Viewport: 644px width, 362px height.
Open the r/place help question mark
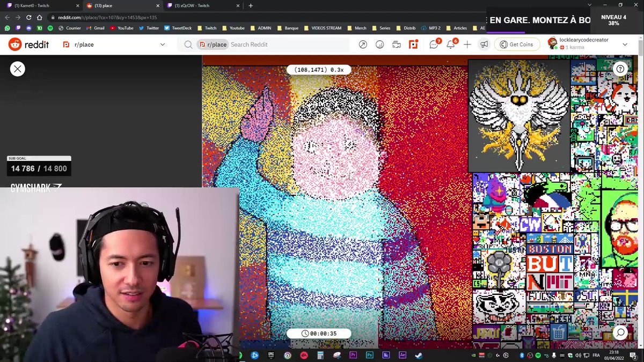tap(620, 69)
